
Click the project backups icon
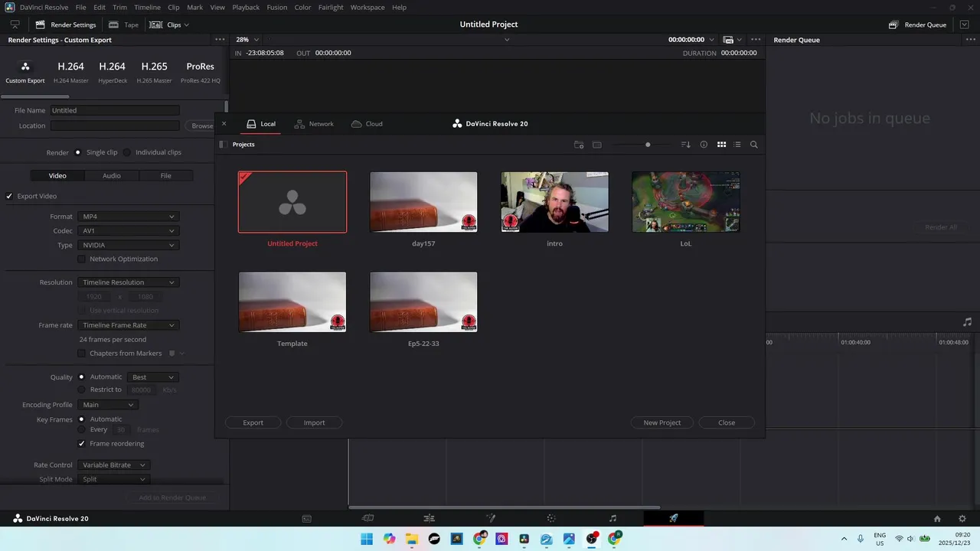[597, 145]
